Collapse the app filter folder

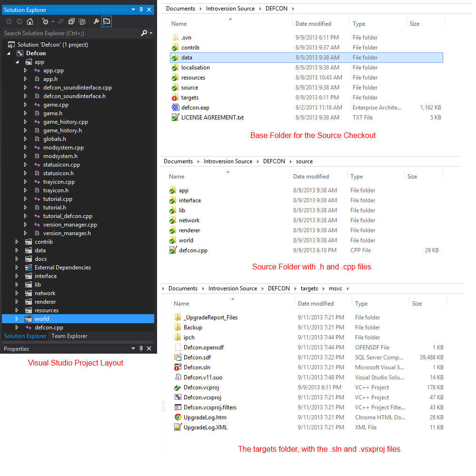pos(17,62)
